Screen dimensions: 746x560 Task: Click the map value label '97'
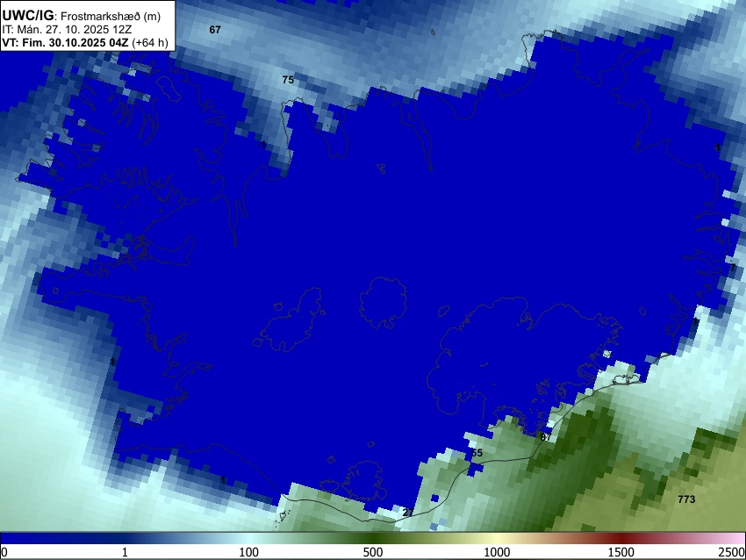[x=546, y=437]
